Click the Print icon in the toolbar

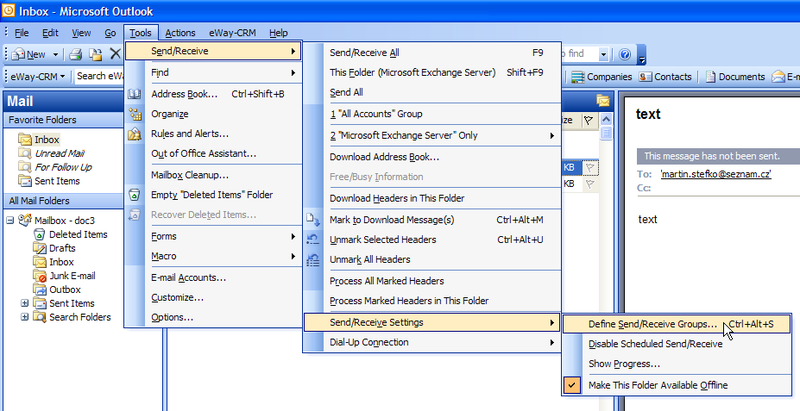76,54
